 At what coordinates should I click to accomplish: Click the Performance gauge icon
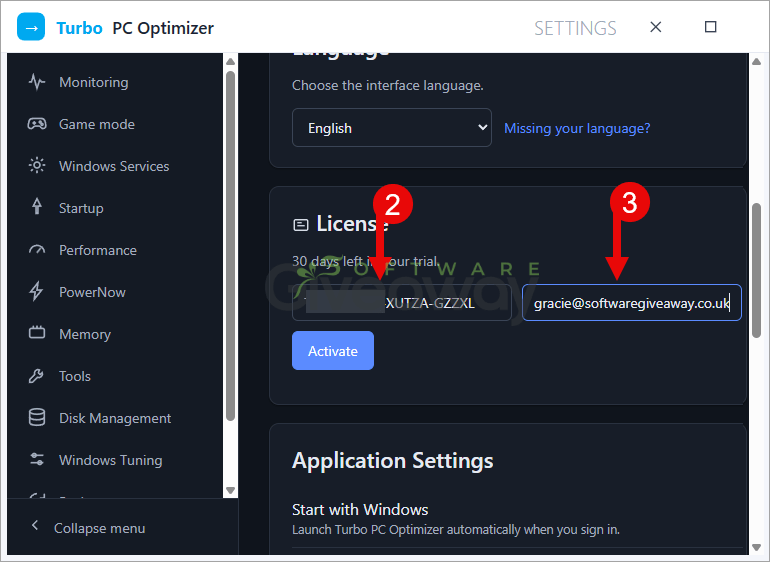[x=37, y=250]
